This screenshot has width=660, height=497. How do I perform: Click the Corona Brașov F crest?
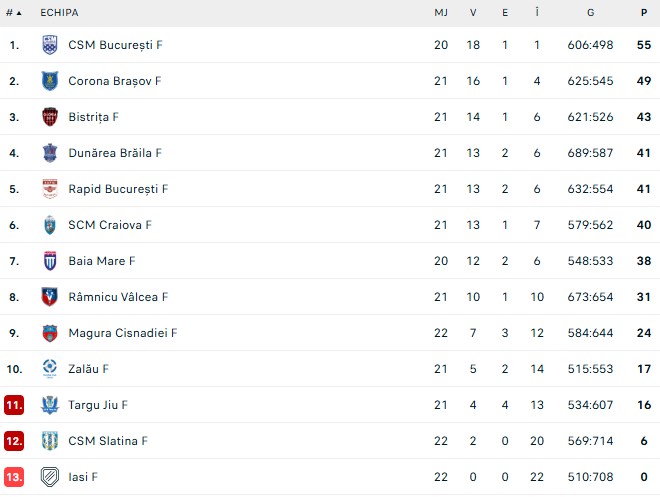[x=50, y=81]
